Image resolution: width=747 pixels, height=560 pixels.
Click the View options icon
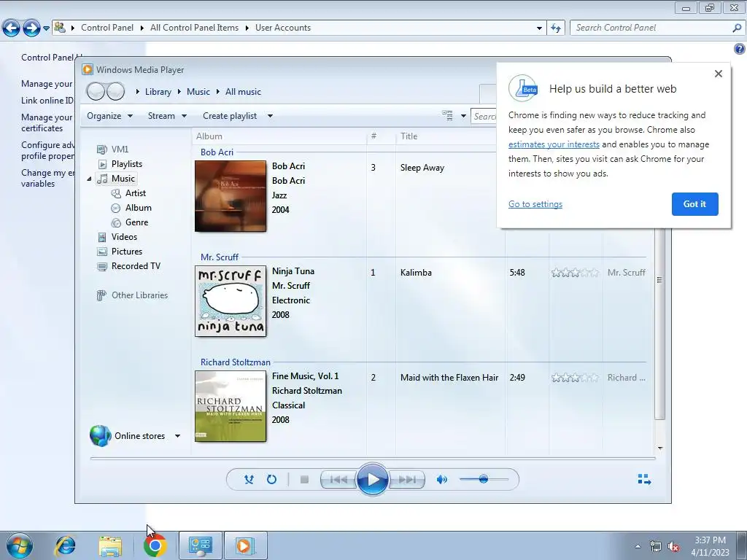coord(447,115)
